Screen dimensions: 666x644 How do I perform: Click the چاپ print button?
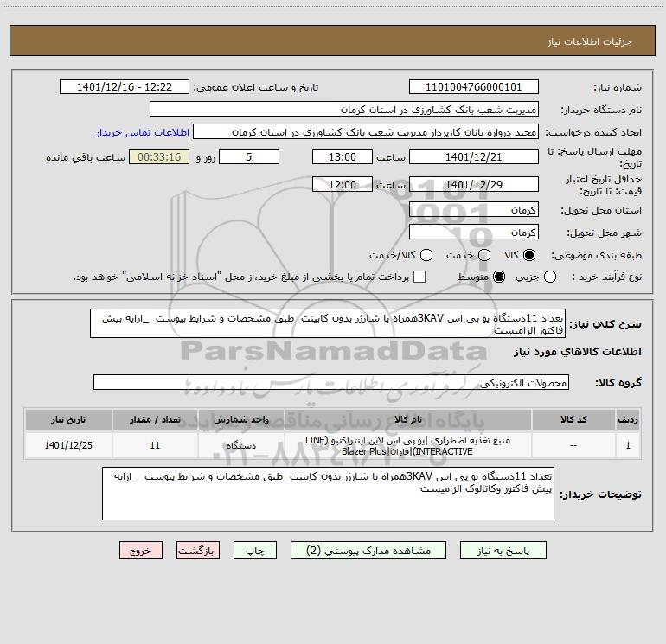tap(255, 551)
